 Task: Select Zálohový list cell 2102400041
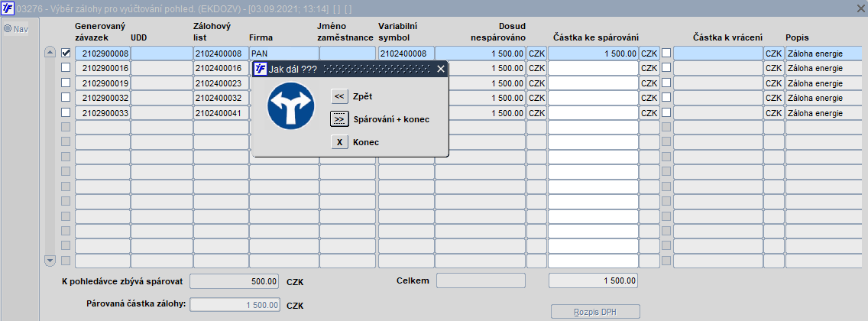click(221, 113)
